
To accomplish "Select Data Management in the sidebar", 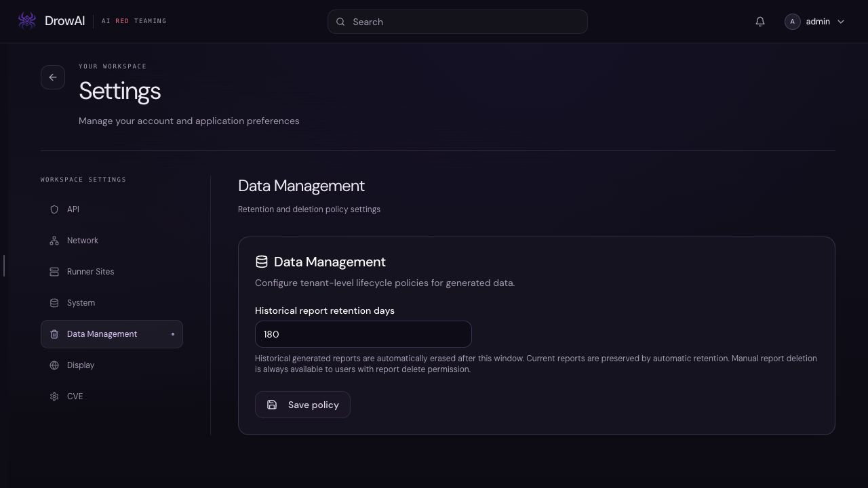I will pos(112,334).
